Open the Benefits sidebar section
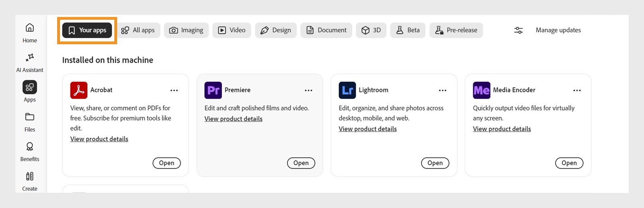644x208 pixels. pos(30,152)
